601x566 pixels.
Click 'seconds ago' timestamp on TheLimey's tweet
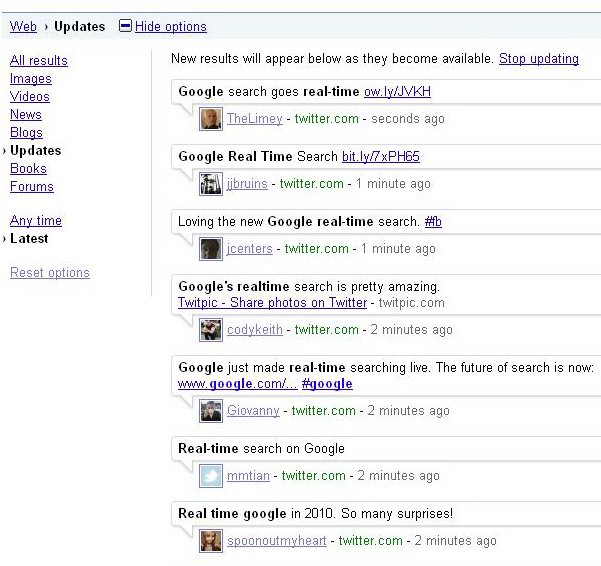408,119
